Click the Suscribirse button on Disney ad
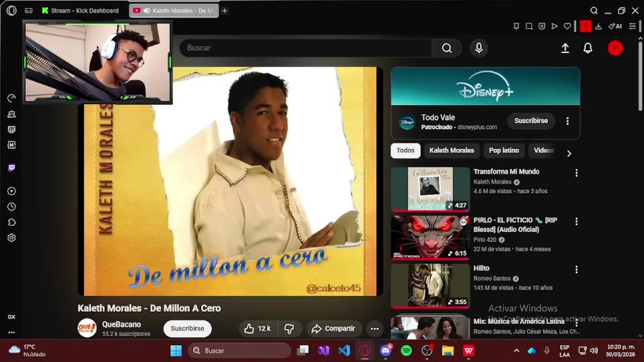This screenshot has width=644, height=362. 531,121
